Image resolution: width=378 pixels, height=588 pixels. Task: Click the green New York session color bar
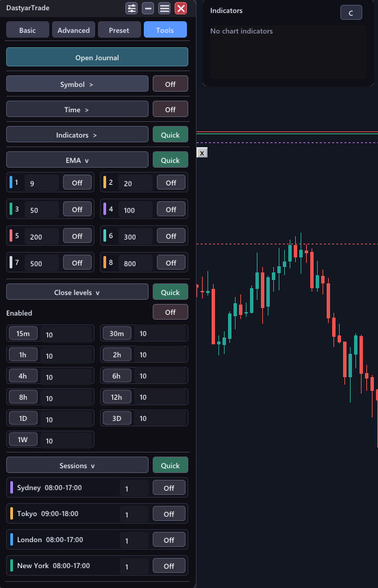coord(12,565)
